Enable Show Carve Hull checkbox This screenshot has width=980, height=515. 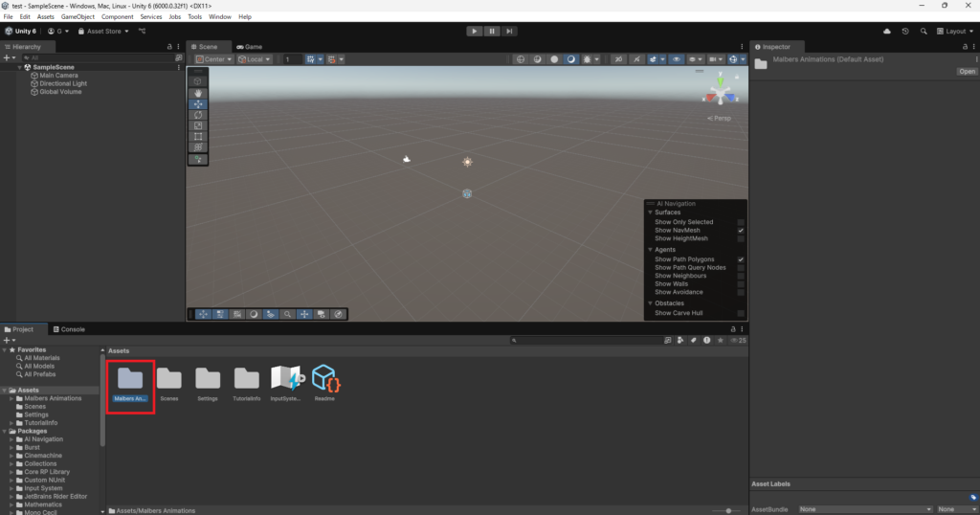741,313
